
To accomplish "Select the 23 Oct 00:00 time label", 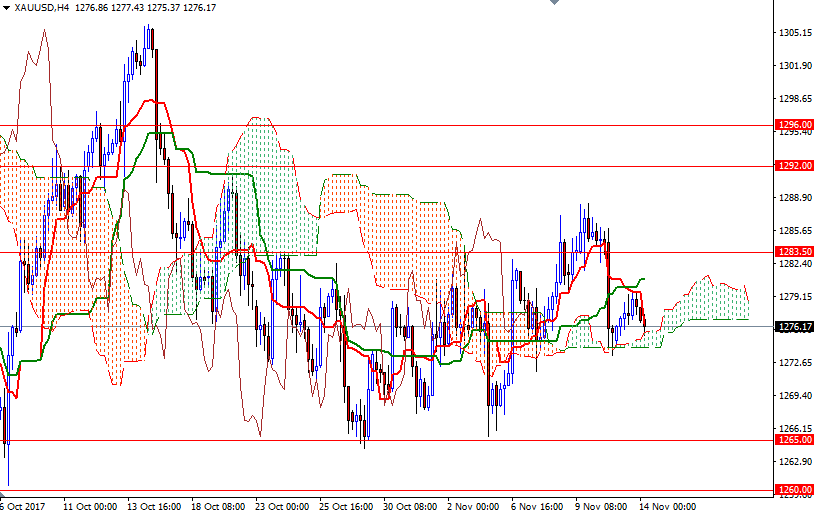I will click(x=282, y=507).
